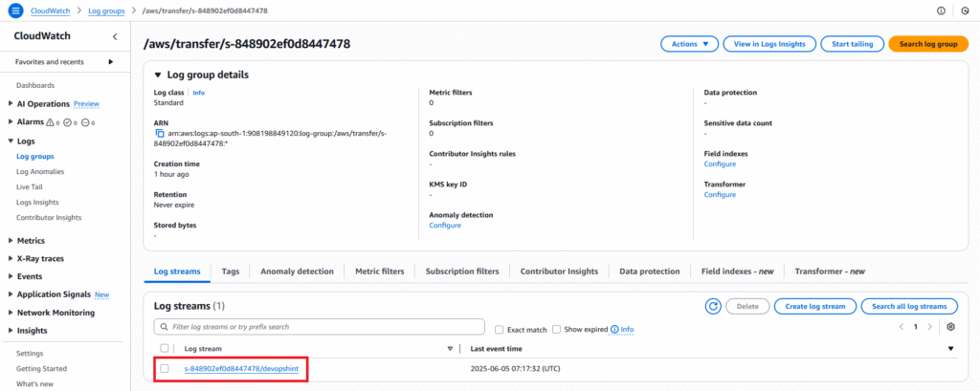
Task: Expand Alarms section in sidebar
Action: (x=11, y=121)
